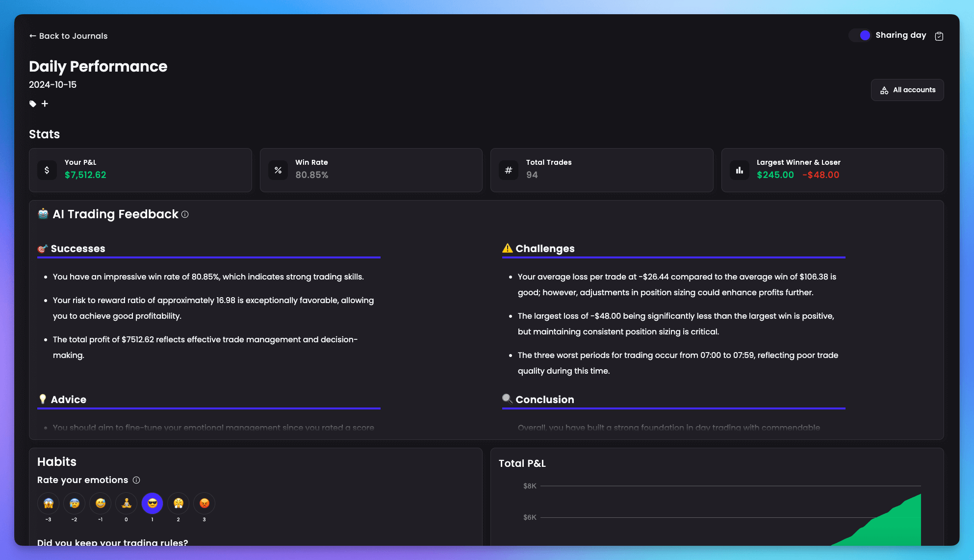The height and width of the screenshot is (560, 974).
Task: Navigate to Back to Journals
Action: tap(73, 36)
